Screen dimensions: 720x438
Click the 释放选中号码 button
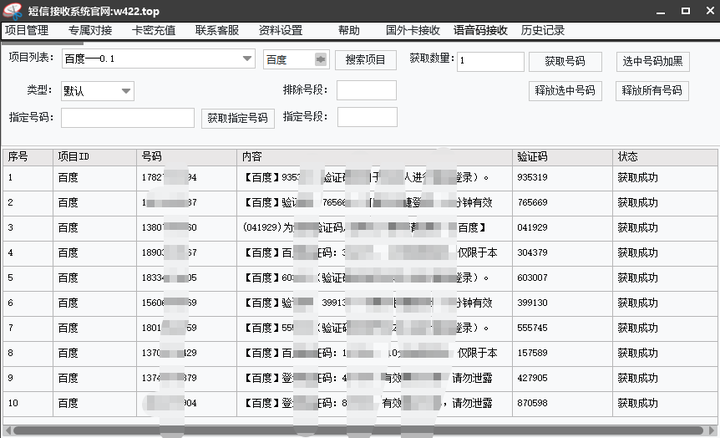coord(565,90)
